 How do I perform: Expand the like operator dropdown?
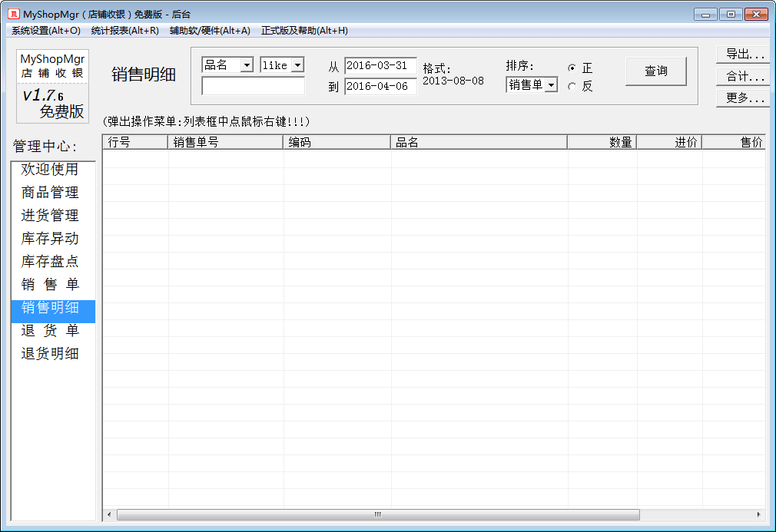point(298,66)
